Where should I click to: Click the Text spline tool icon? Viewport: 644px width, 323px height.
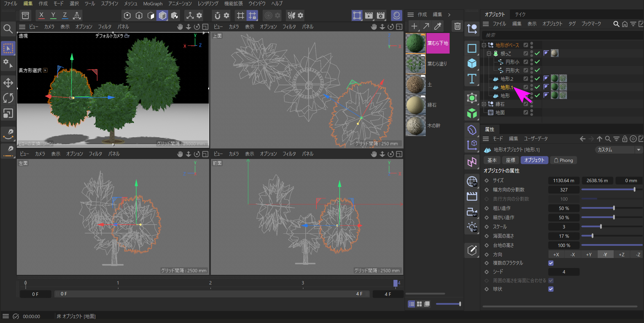[472, 79]
